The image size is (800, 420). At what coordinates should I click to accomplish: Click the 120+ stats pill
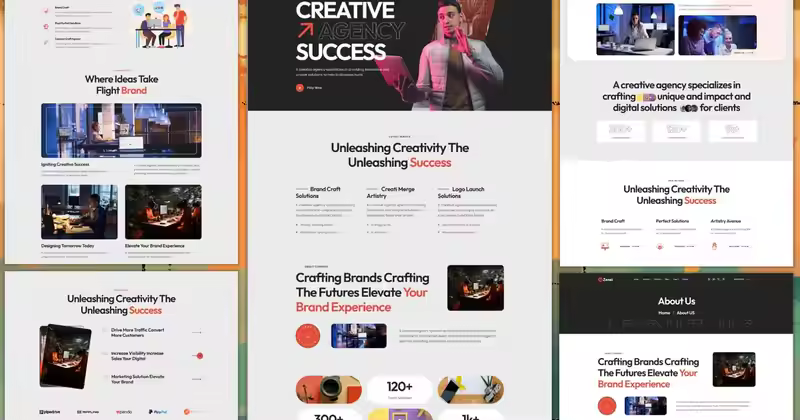tap(399, 390)
